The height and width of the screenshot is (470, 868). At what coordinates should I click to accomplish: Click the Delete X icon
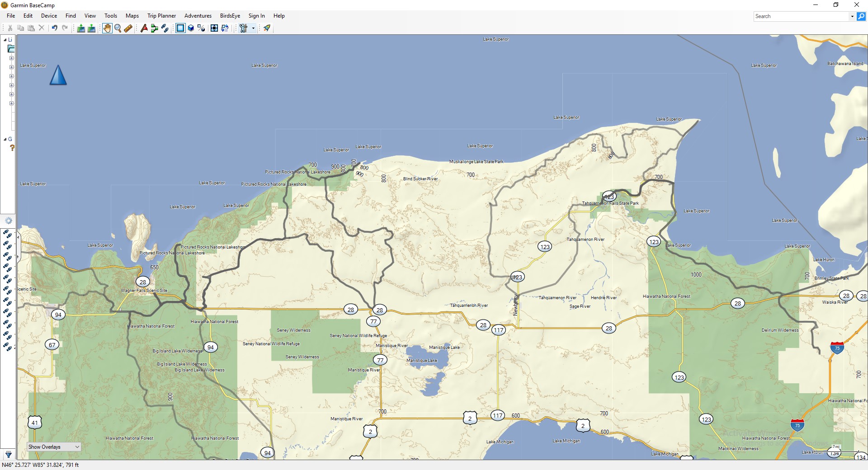pyautogui.click(x=42, y=28)
